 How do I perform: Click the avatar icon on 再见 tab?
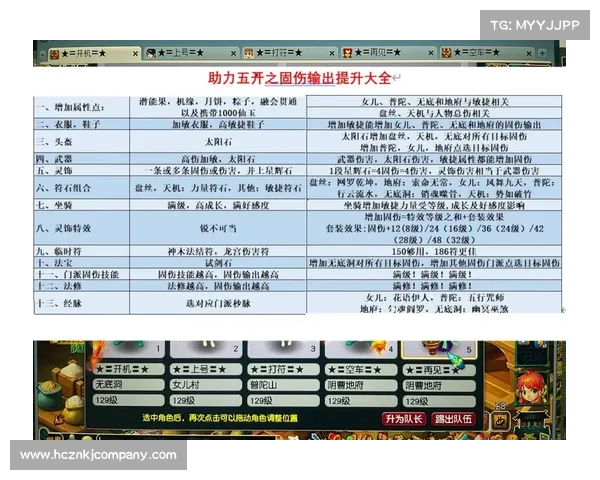[x=347, y=54]
